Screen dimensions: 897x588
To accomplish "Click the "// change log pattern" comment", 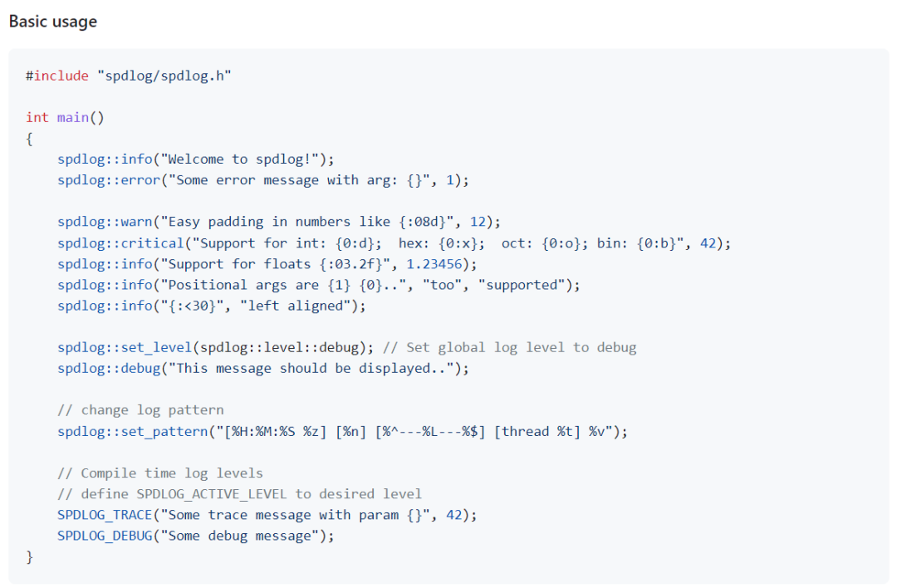I will [140, 410].
